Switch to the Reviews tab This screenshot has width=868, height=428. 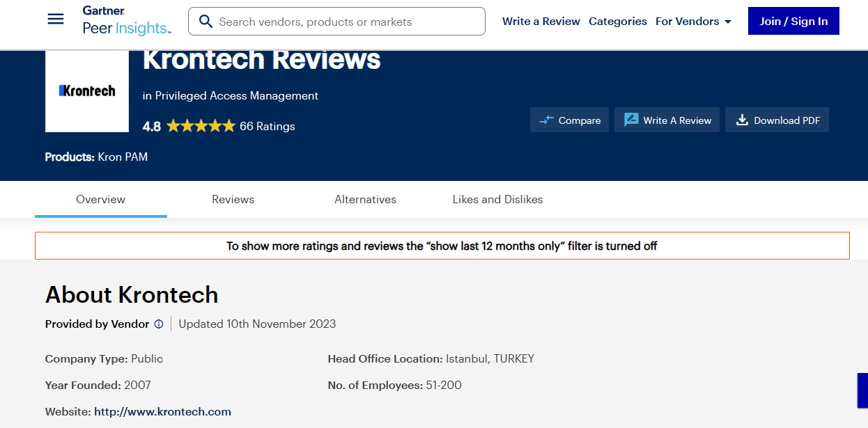click(233, 200)
